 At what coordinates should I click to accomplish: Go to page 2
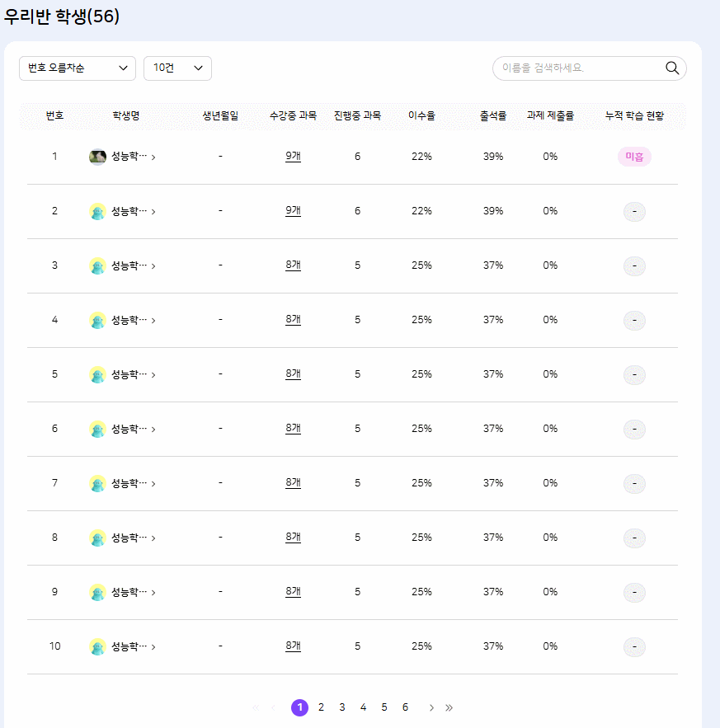pyautogui.click(x=321, y=707)
